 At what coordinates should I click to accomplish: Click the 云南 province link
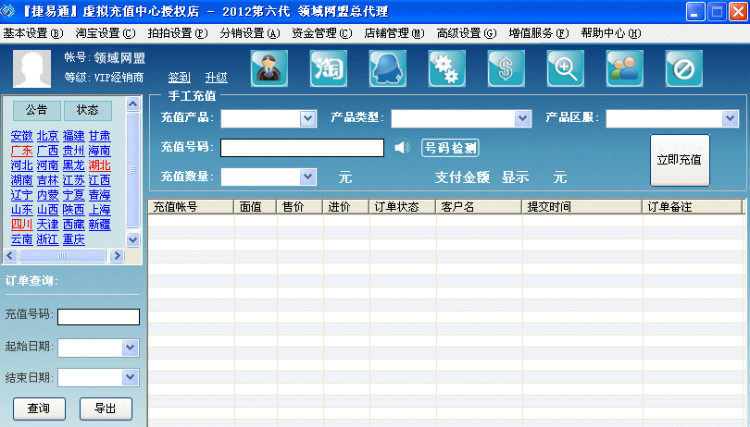tap(22, 239)
